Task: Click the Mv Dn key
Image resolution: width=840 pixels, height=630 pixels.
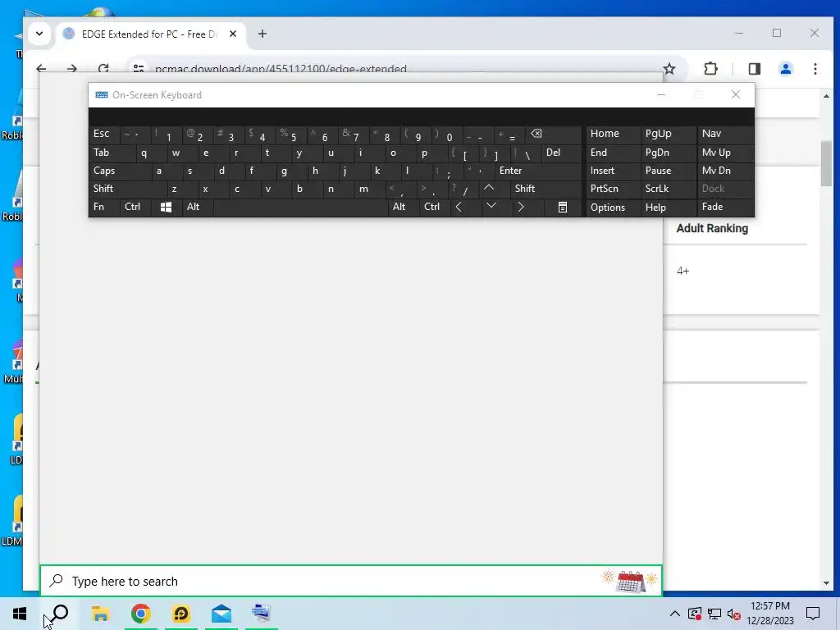Action: 725,171
